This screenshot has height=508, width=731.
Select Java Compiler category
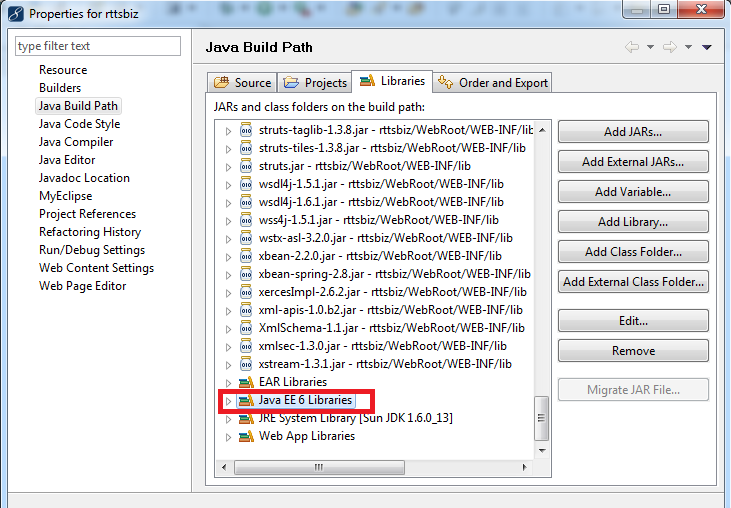pyautogui.click(x=76, y=142)
